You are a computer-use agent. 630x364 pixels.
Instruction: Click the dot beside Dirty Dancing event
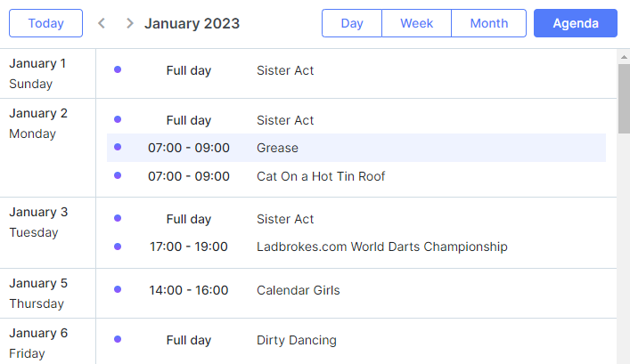click(x=118, y=339)
